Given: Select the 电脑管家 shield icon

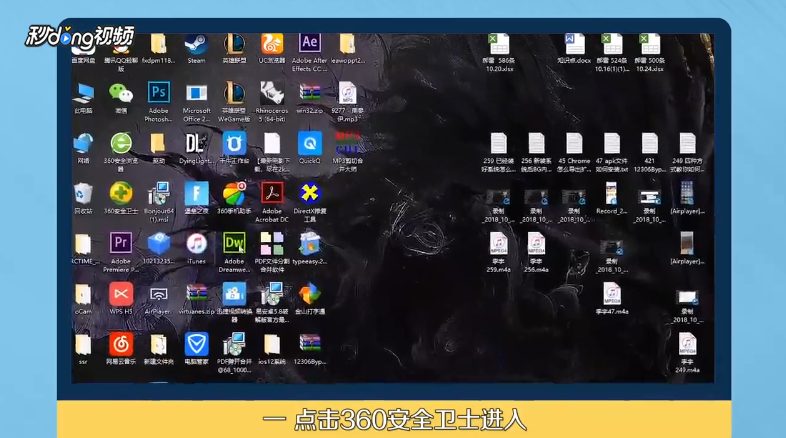Looking at the screenshot, I should pyautogui.click(x=196, y=344).
